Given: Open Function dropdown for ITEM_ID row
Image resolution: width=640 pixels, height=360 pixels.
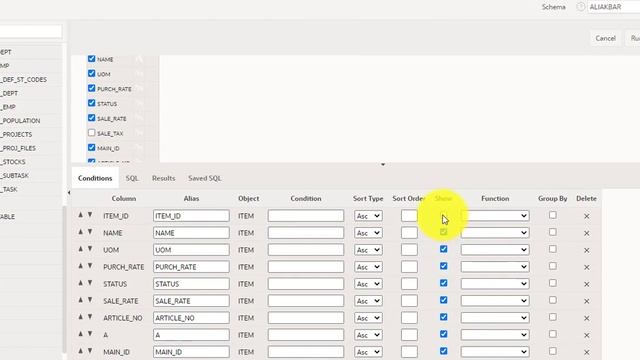Looking at the screenshot, I should [x=495, y=216].
